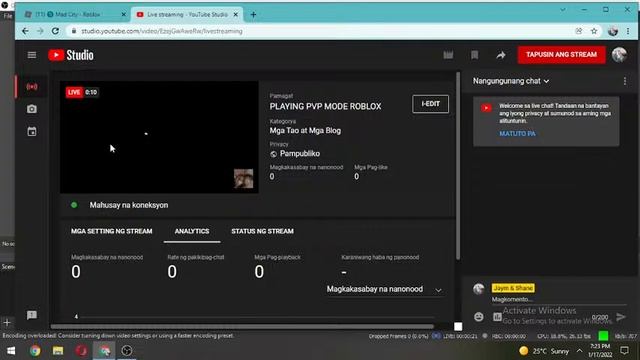Click the live stream preview thumbnail
This screenshot has width=640, height=360.
point(159,137)
